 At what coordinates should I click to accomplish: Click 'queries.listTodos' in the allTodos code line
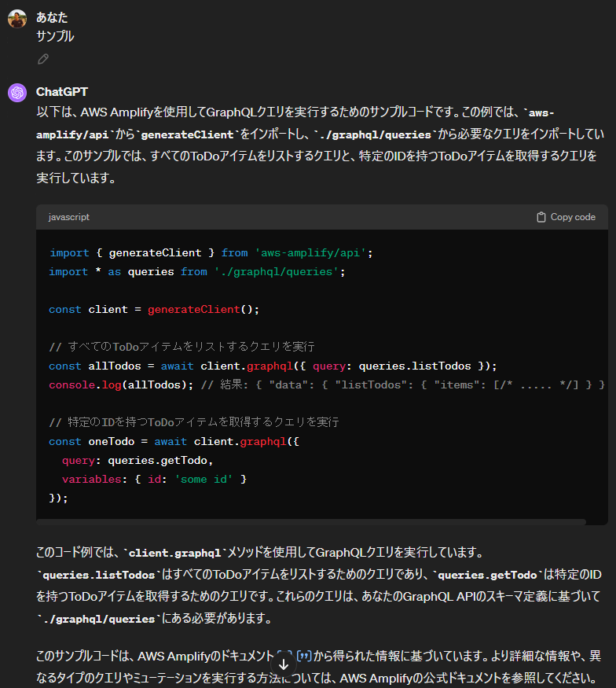click(x=414, y=366)
